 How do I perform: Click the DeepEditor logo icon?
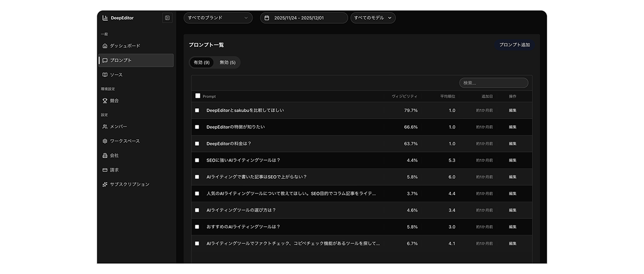tap(105, 18)
